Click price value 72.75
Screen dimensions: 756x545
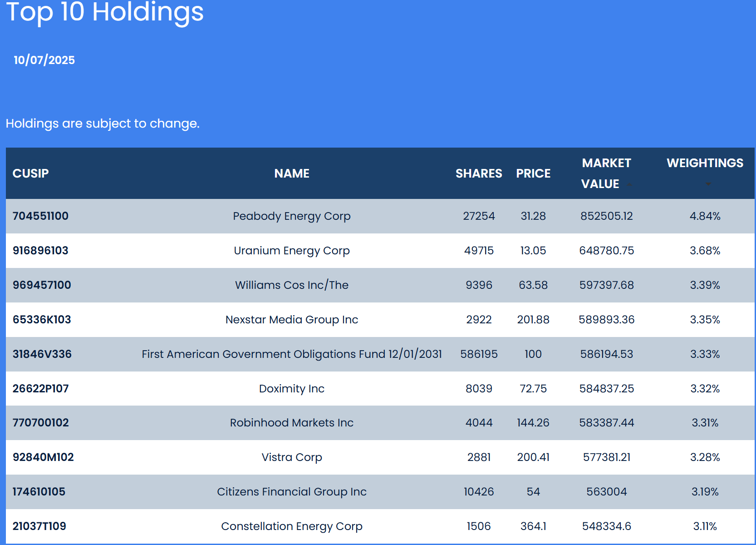pos(533,389)
